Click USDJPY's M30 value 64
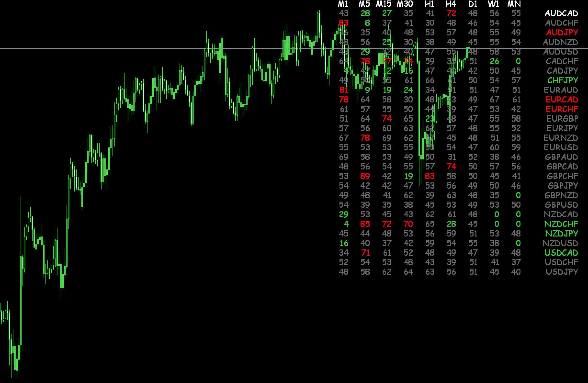The image size is (588, 383). 408,272
